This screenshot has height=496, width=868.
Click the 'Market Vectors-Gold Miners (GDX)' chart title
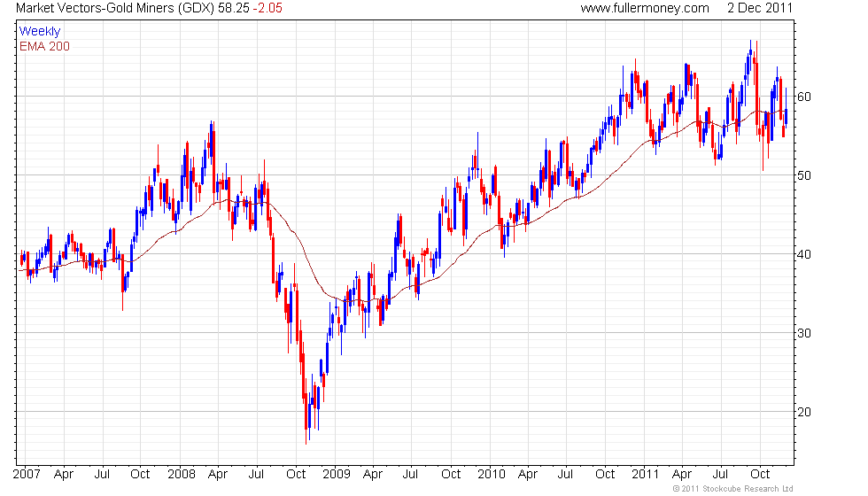coord(115,8)
